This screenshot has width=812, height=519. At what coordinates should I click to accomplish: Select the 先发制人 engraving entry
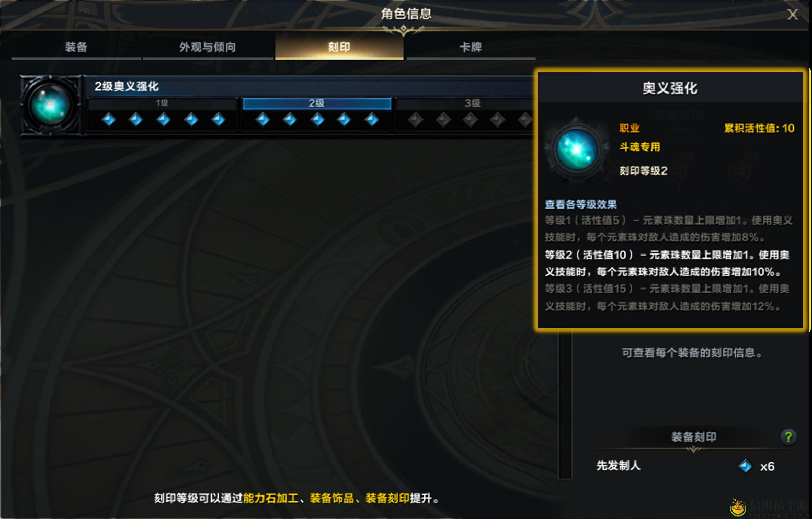tap(686, 466)
